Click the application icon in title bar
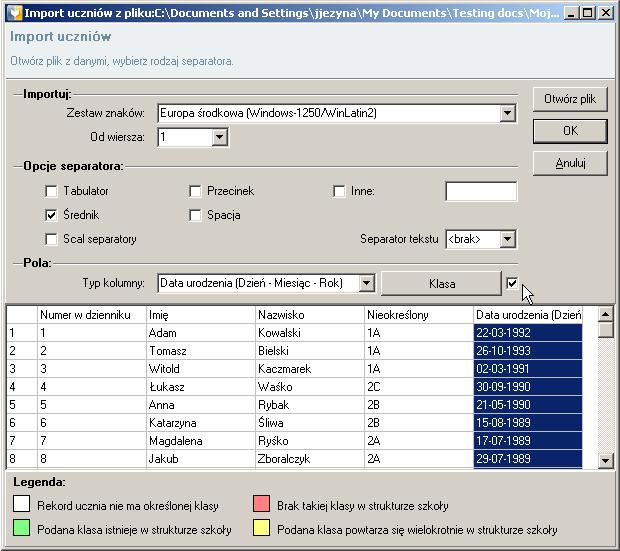 pos(15,13)
